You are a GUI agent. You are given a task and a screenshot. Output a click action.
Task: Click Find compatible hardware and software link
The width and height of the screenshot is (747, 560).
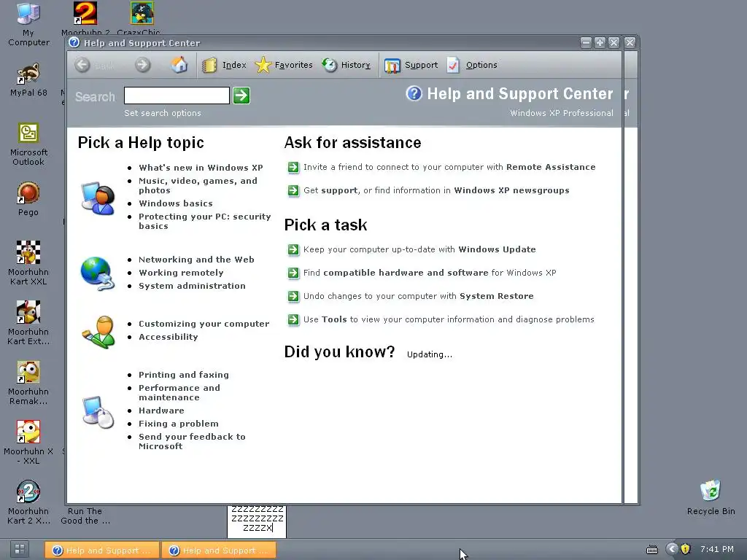click(x=430, y=273)
